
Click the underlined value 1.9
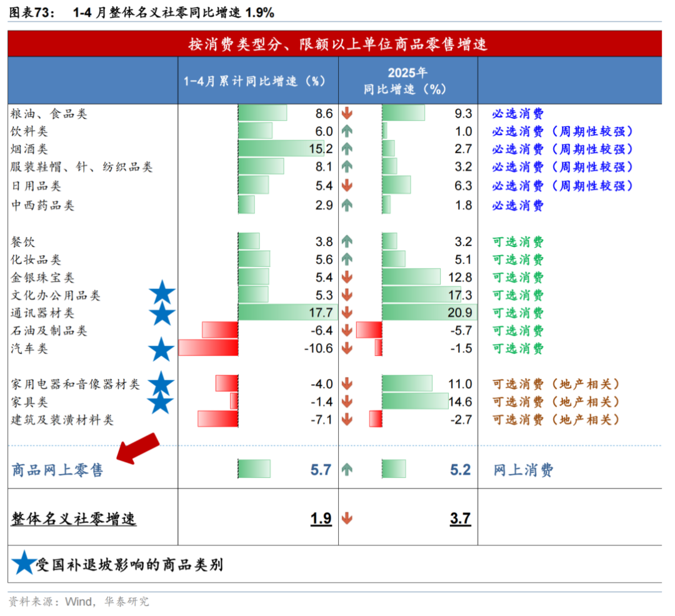click(321, 518)
